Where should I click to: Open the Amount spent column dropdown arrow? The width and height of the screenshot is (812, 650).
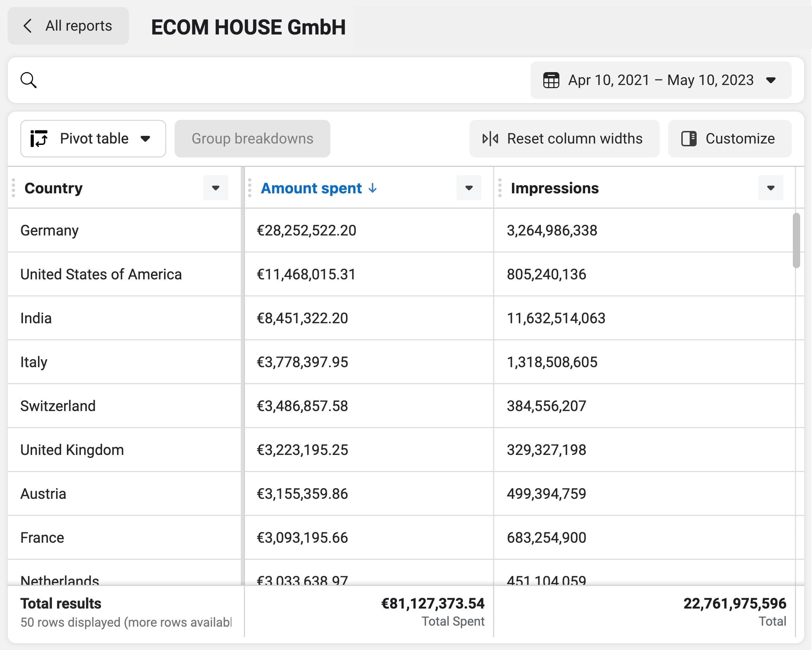click(x=469, y=188)
